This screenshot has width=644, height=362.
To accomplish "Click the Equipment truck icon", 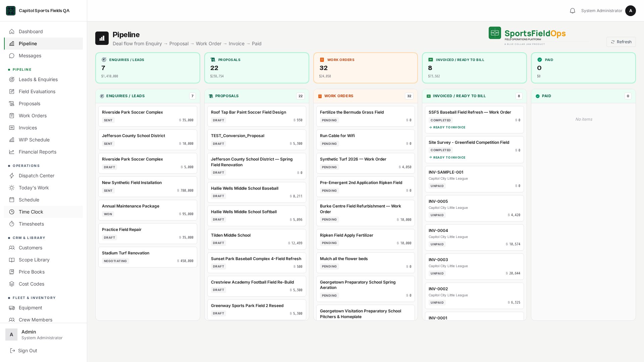I will [12, 308].
